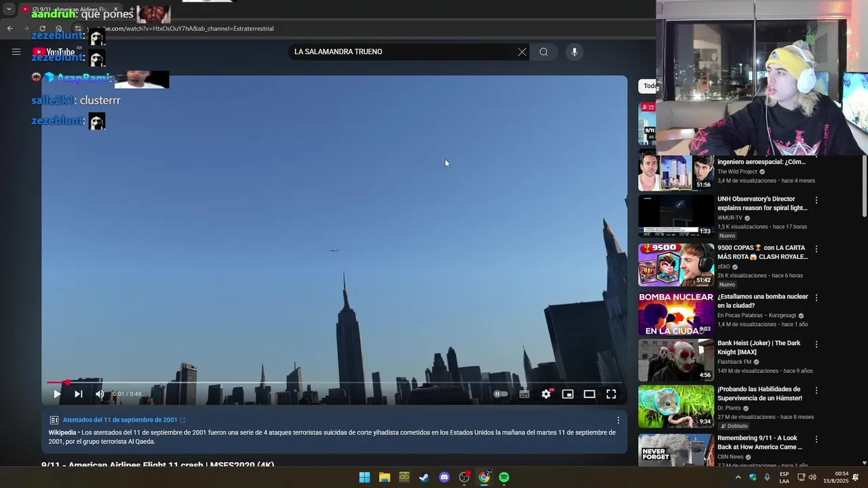Open OBS Studio from taskbar

(465, 477)
